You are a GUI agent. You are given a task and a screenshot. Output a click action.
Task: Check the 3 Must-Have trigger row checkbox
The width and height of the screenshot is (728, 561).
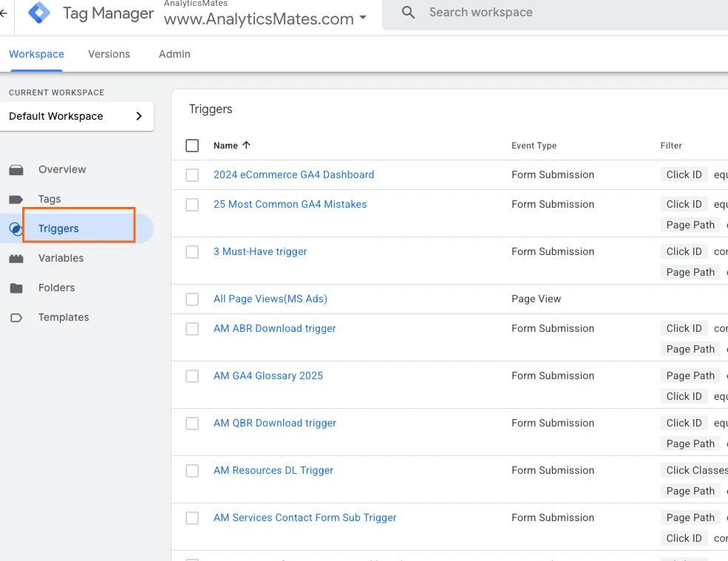[192, 252]
